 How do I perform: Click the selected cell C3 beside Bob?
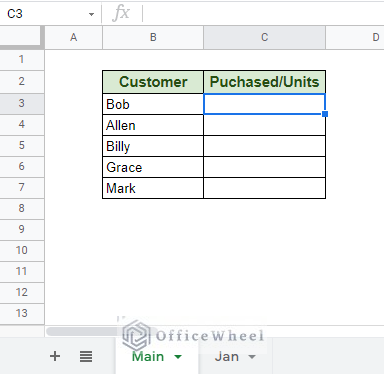pos(264,104)
